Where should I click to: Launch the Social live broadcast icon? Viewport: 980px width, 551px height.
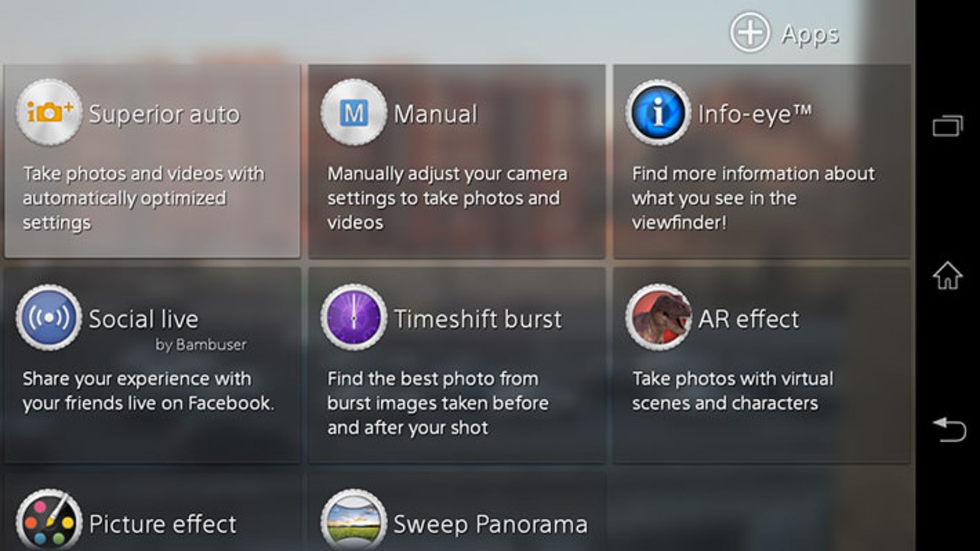click(x=49, y=318)
